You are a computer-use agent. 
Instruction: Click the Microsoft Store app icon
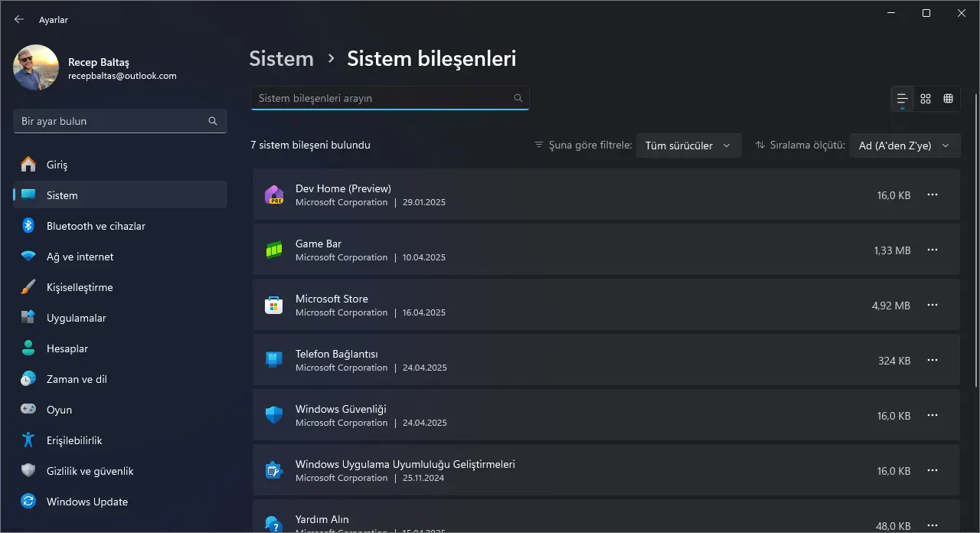coord(274,305)
